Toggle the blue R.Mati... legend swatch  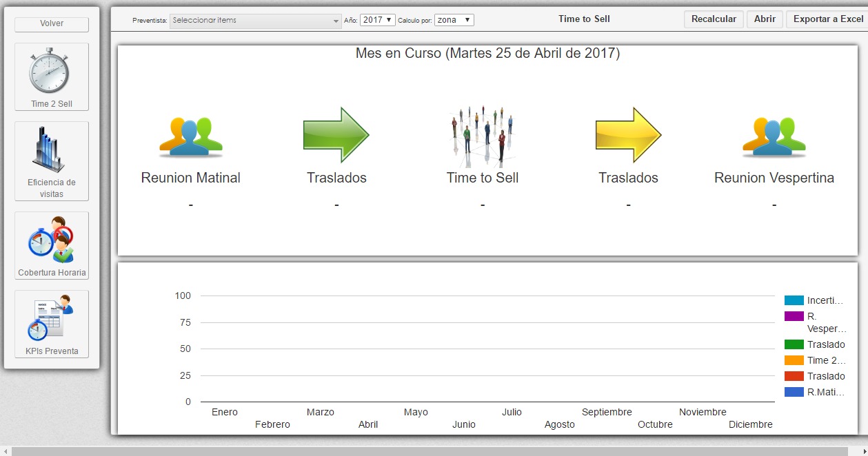pyautogui.click(x=794, y=392)
